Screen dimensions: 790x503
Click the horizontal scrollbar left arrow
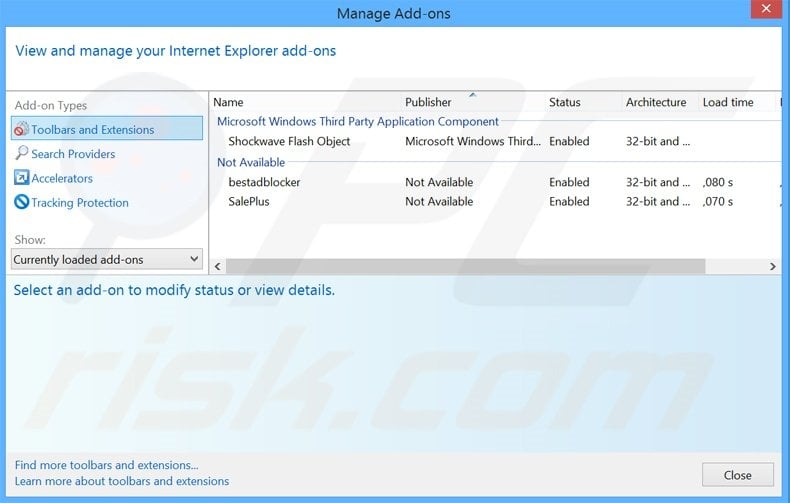click(x=218, y=266)
